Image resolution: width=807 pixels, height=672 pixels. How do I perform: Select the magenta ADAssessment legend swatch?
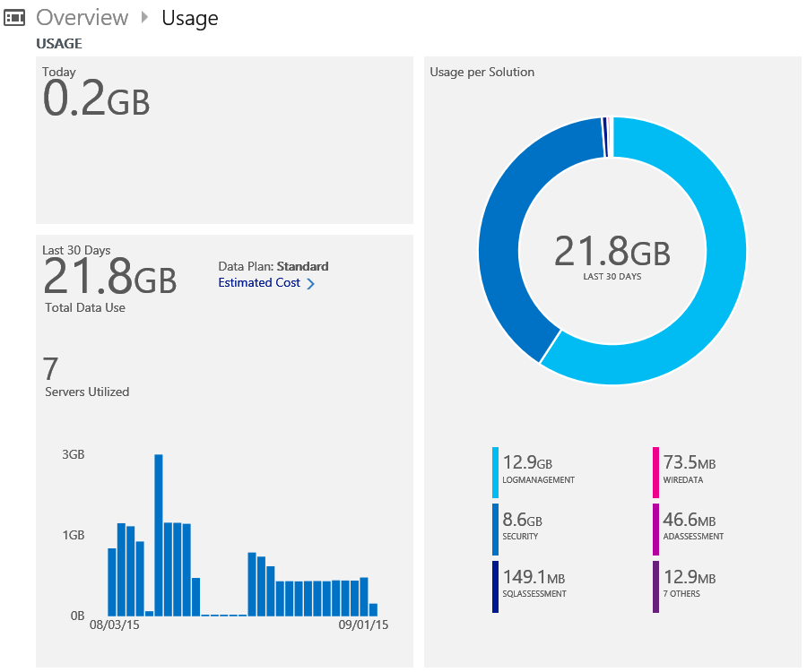[x=656, y=529]
